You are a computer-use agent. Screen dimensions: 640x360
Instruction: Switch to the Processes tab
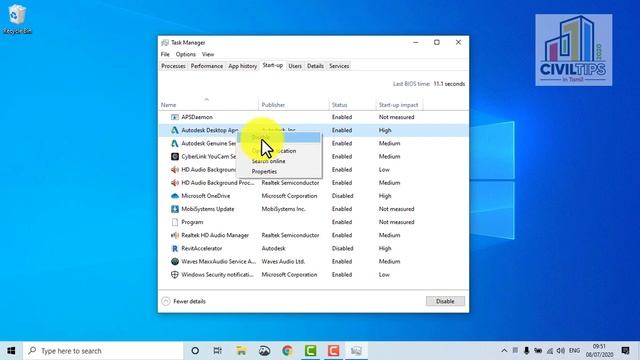click(173, 66)
